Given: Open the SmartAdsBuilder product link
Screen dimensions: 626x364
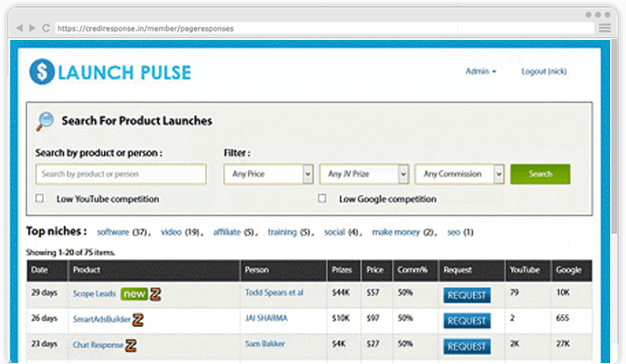Looking at the screenshot, I should pyautogui.click(x=102, y=319).
